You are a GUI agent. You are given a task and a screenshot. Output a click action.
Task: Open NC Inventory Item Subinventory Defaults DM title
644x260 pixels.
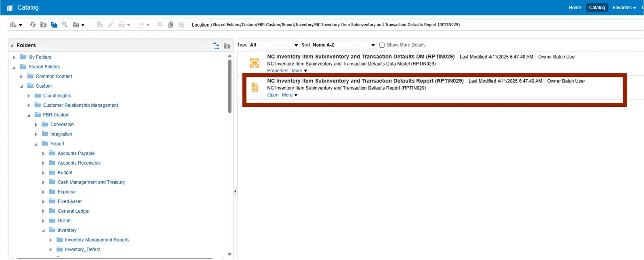(x=361, y=57)
